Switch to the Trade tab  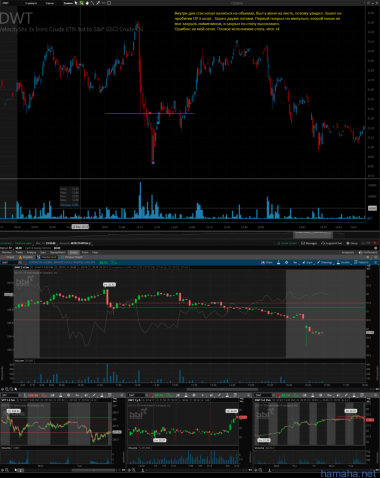pos(19,252)
